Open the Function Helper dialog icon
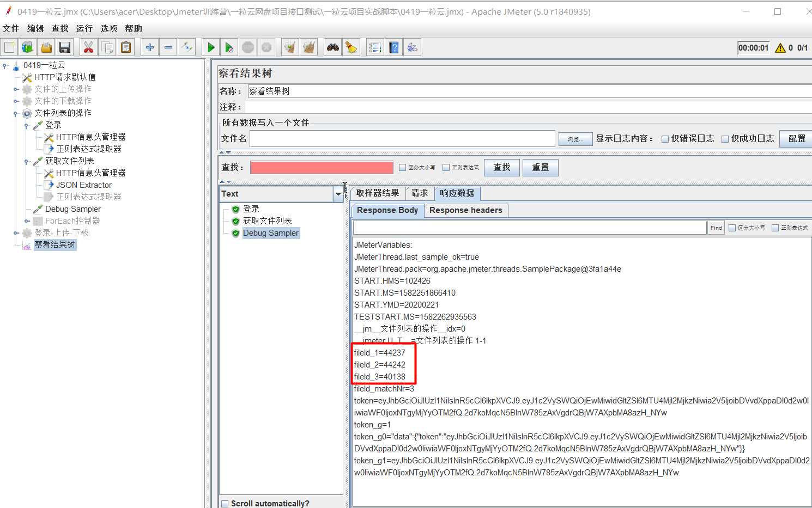This screenshot has width=812, height=508. pyautogui.click(x=375, y=47)
